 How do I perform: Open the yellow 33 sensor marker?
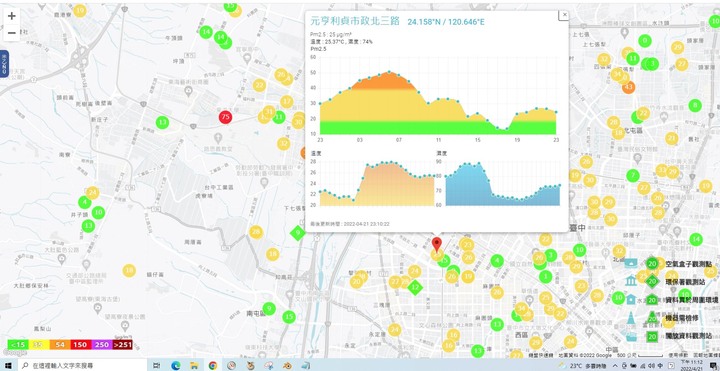coord(662,170)
